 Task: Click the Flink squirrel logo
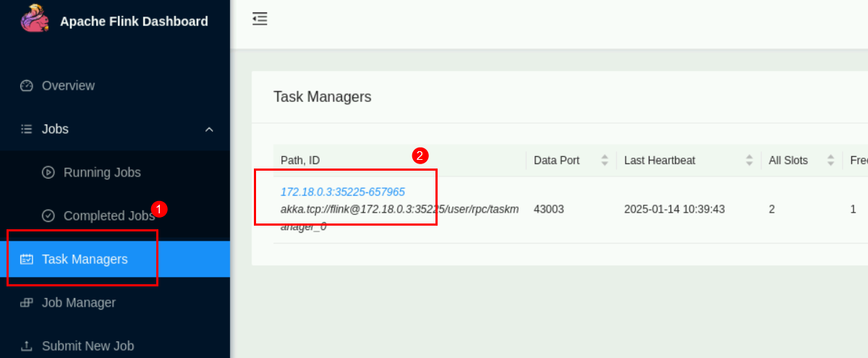[34, 18]
